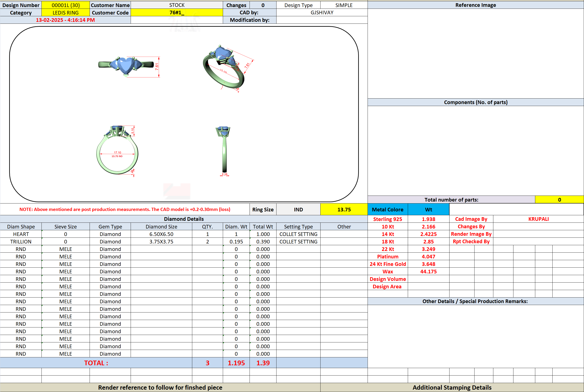Select the Sterling 925 weight 1.938
Viewport: 584px width, 392px height.
pos(429,219)
